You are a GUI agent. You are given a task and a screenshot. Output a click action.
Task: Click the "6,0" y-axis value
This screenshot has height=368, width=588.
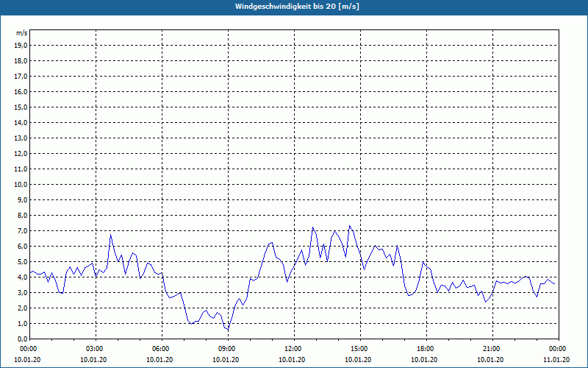22,247
